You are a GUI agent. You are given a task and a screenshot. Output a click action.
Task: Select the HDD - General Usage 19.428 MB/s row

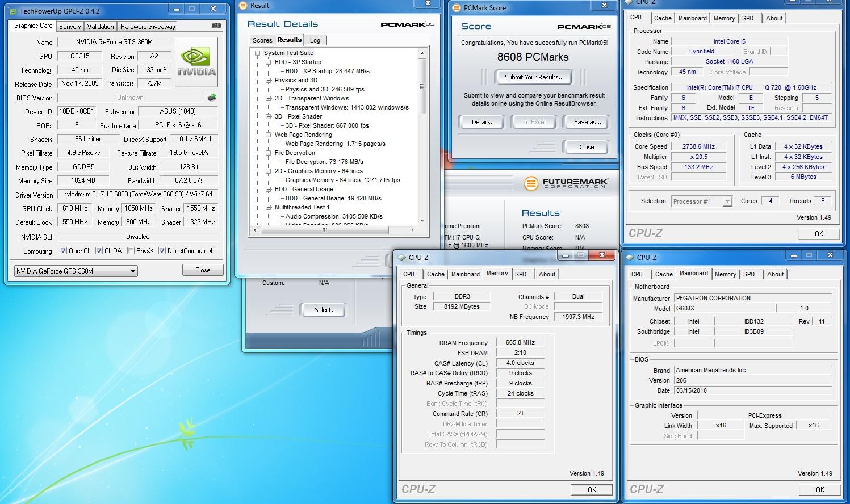(333, 198)
